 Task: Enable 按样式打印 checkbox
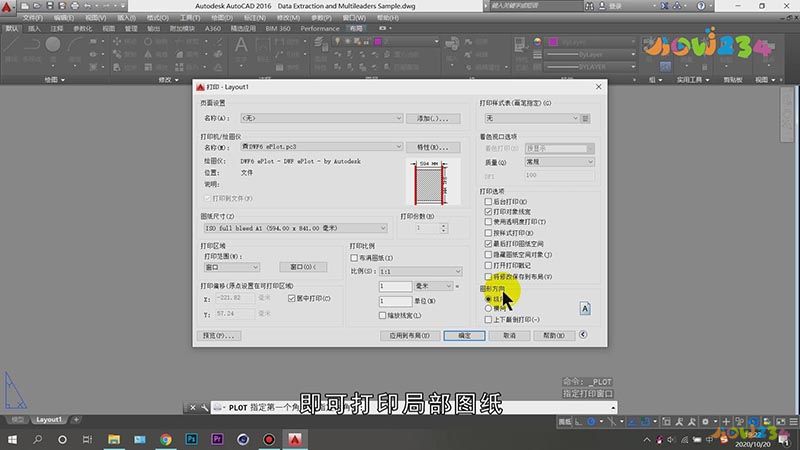pyautogui.click(x=488, y=233)
